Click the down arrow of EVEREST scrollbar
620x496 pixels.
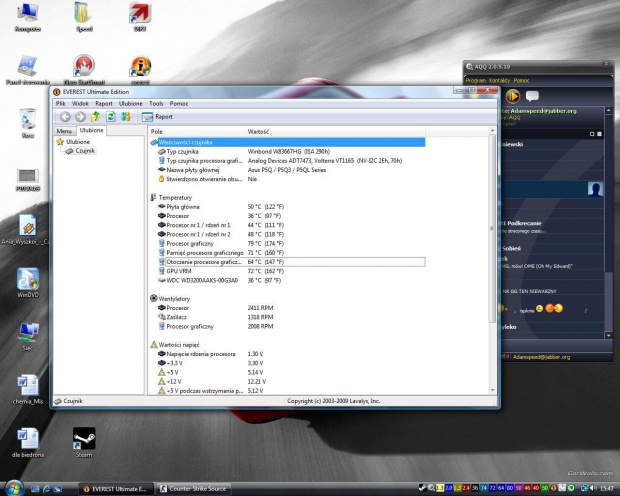492,390
